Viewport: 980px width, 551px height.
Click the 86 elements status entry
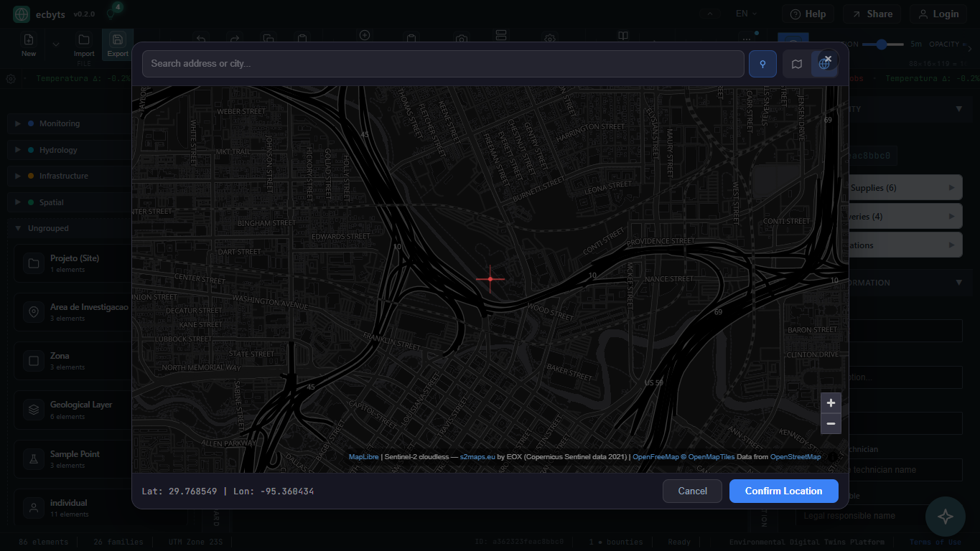pyautogui.click(x=44, y=542)
